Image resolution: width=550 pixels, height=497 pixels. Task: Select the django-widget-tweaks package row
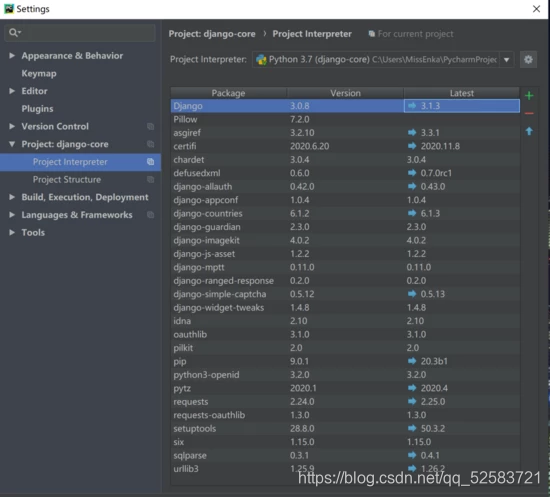(345, 307)
